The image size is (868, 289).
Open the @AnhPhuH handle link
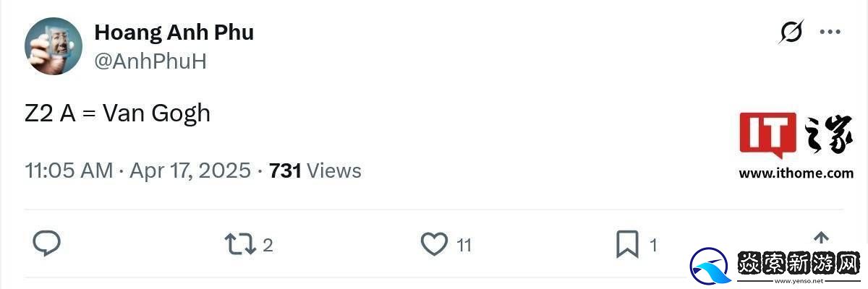[150, 61]
